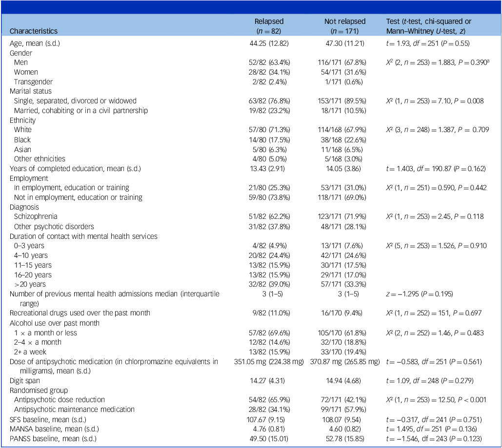Click the '11–15 years' duration row label
Image resolution: width=502 pixels, height=448 pixels.
coord(32,265)
